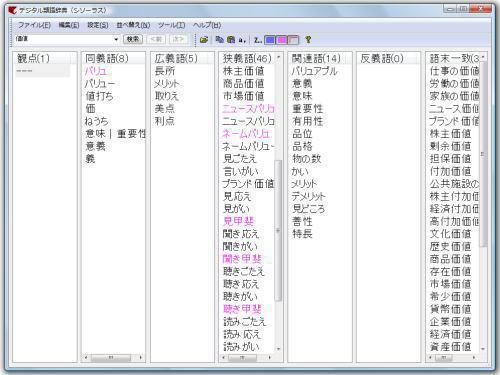The image size is (500, 375).
Task: Open the ツール(T) menu
Action: pyautogui.click(x=171, y=25)
